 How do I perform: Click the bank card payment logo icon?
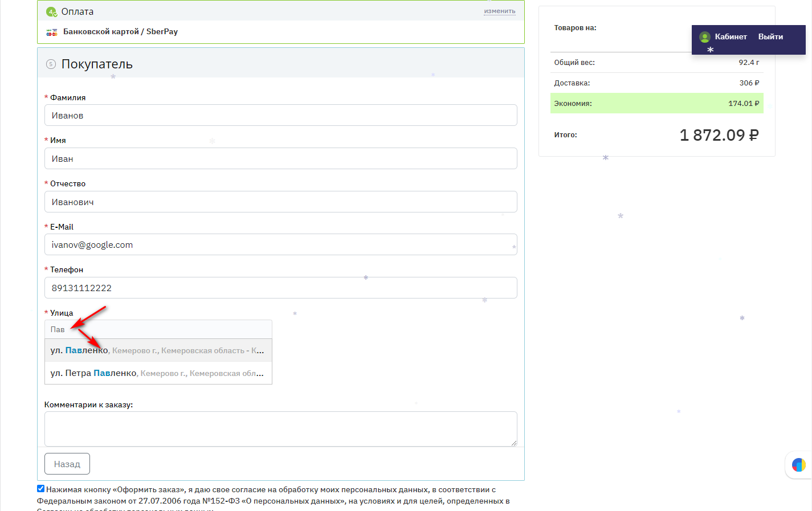click(52, 32)
